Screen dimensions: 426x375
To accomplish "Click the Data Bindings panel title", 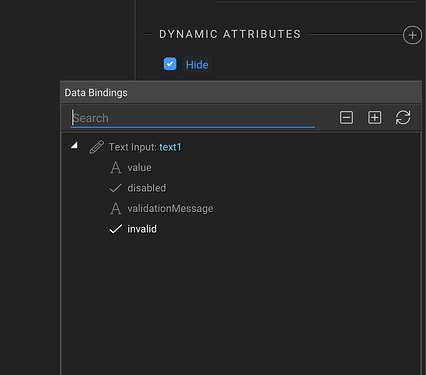I will coord(96,93).
